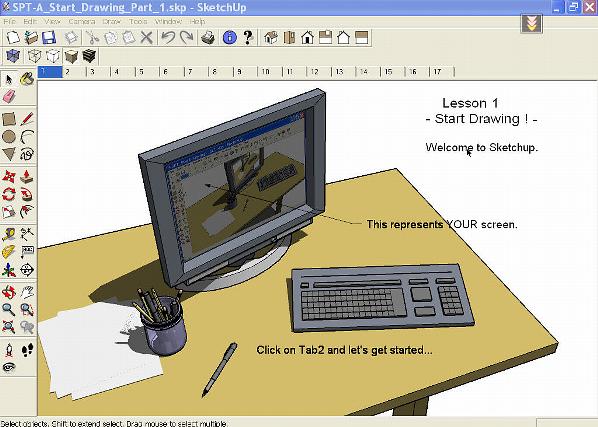Image resolution: width=598 pixels, height=427 pixels.
Task: Enable Shaded with Textures style
Action: [89, 56]
